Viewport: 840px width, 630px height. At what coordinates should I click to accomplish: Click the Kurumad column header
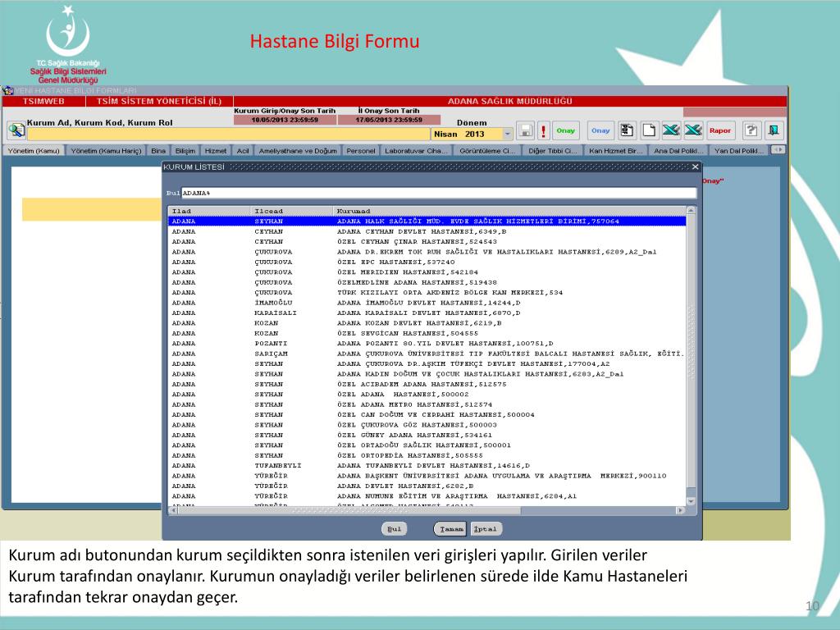(509, 211)
